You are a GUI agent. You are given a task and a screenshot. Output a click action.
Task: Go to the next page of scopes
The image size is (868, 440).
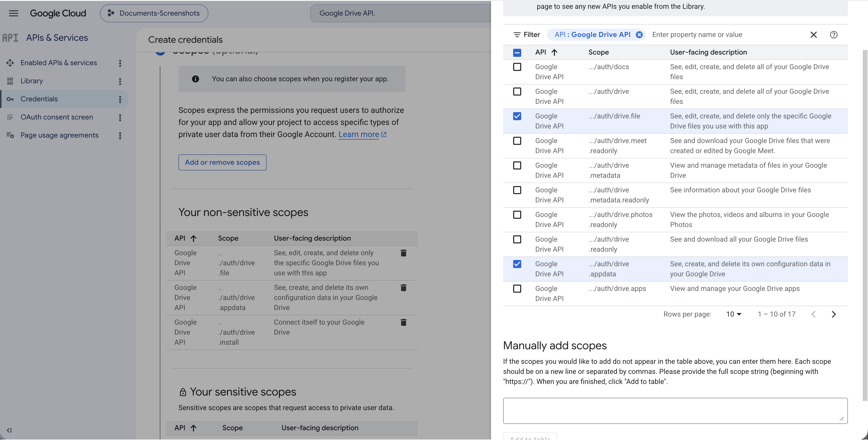click(834, 314)
